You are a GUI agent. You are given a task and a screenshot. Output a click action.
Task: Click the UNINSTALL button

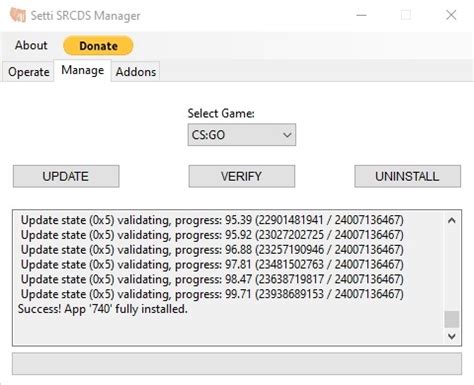pos(407,176)
